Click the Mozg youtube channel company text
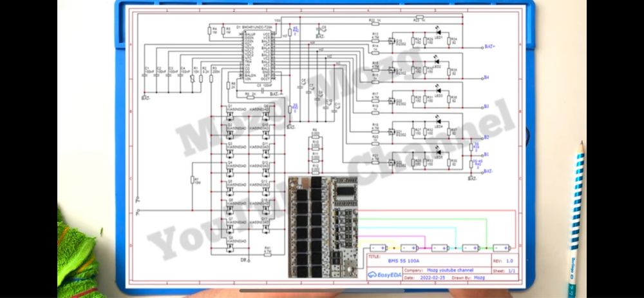 coord(450,270)
